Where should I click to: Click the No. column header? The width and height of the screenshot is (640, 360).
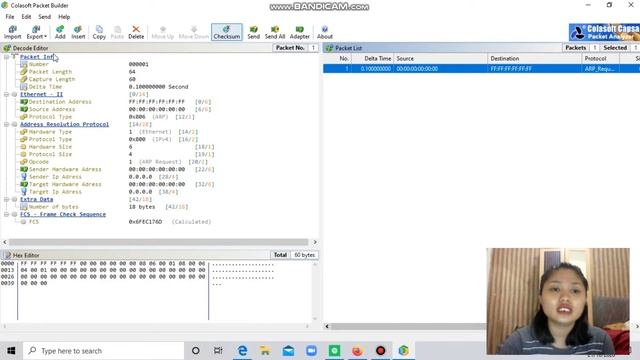pos(338,58)
